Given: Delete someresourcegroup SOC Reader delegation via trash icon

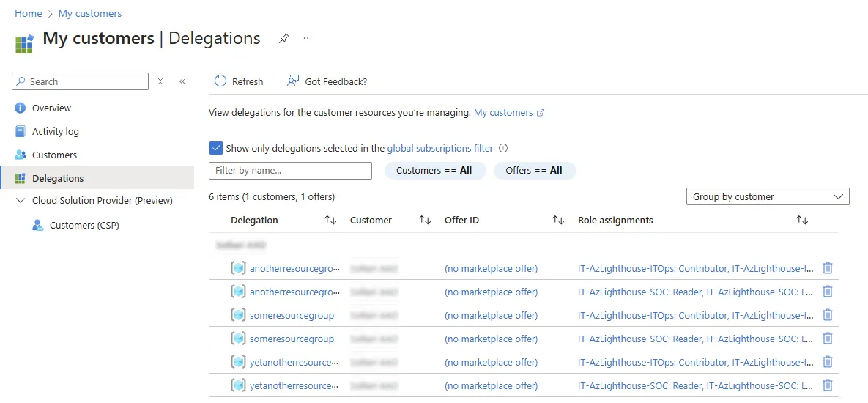Looking at the screenshot, I should (x=828, y=339).
